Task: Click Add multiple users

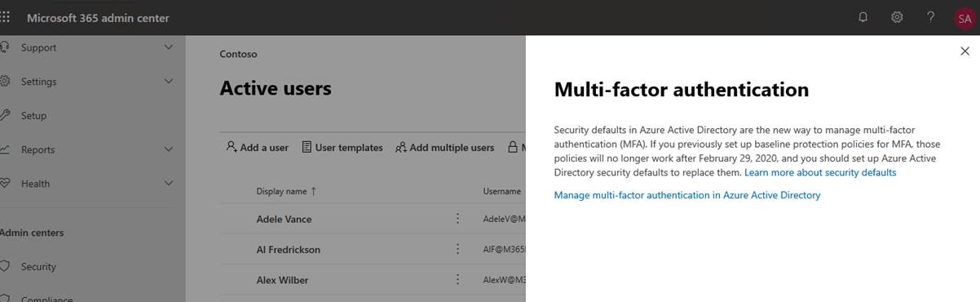Action: (445, 148)
